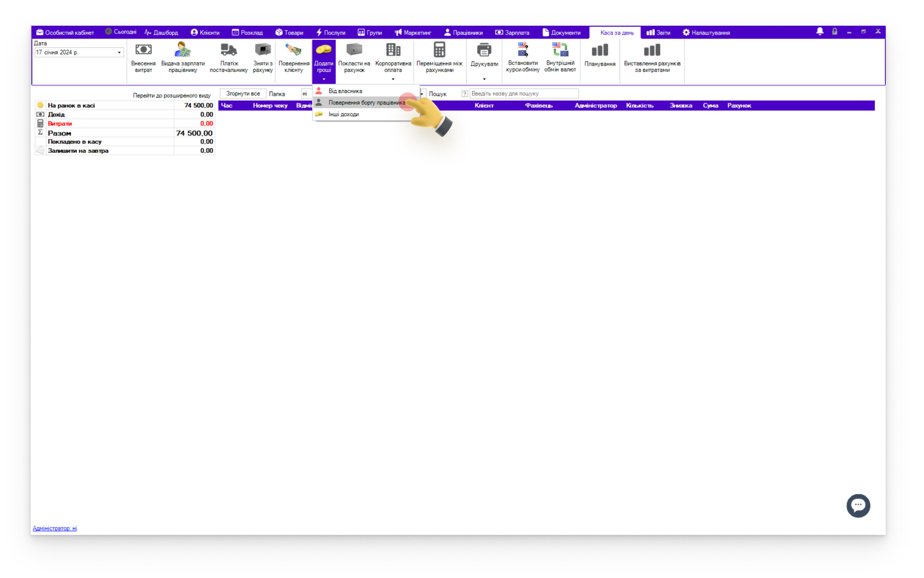Open the Послуги tab
This screenshot has width=924, height=578.
tap(330, 33)
